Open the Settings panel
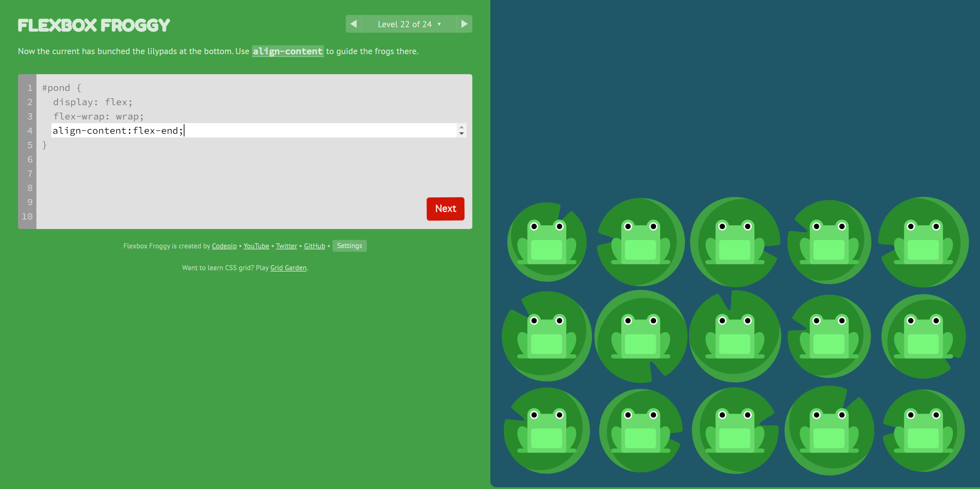Image resolution: width=980 pixels, height=489 pixels. click(349, 246)
